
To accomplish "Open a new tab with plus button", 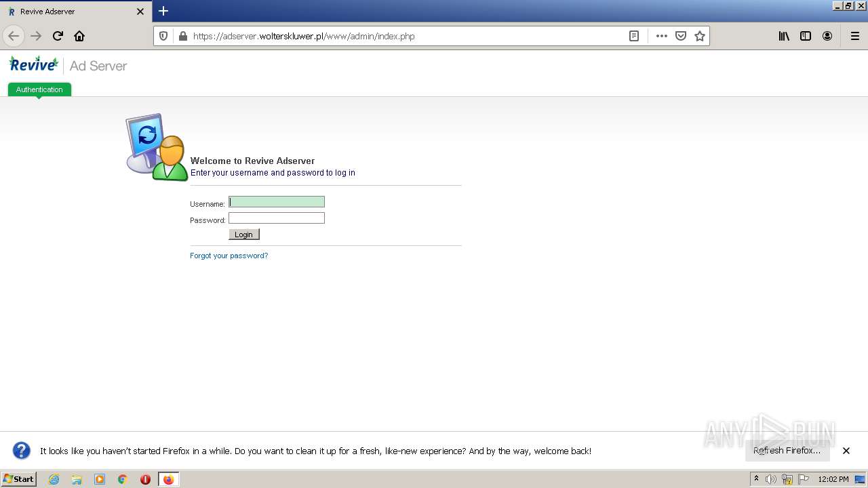I will pos(163,11).
